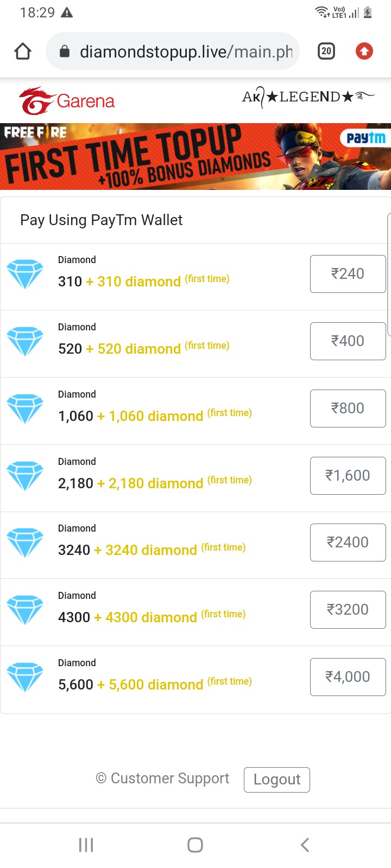Tap the diamond icon for 5,600 pack
391x868 pixels.
click(25, 677)
